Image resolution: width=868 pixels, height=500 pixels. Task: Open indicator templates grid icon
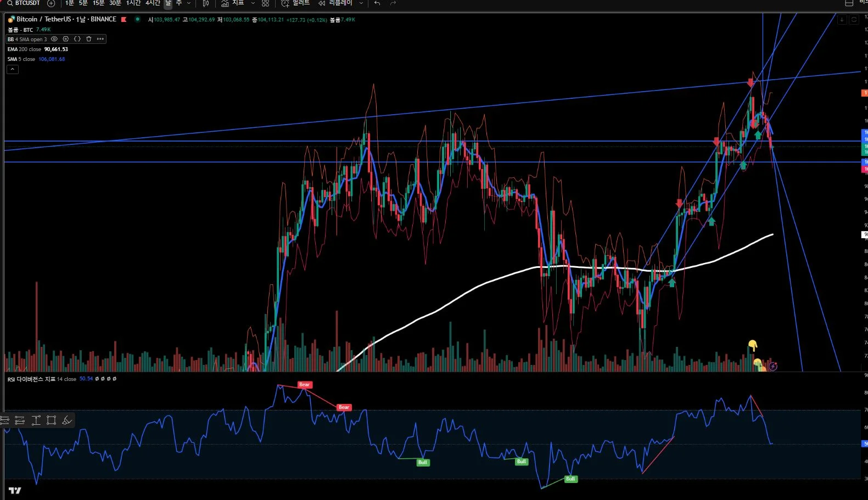coord(266,3)
